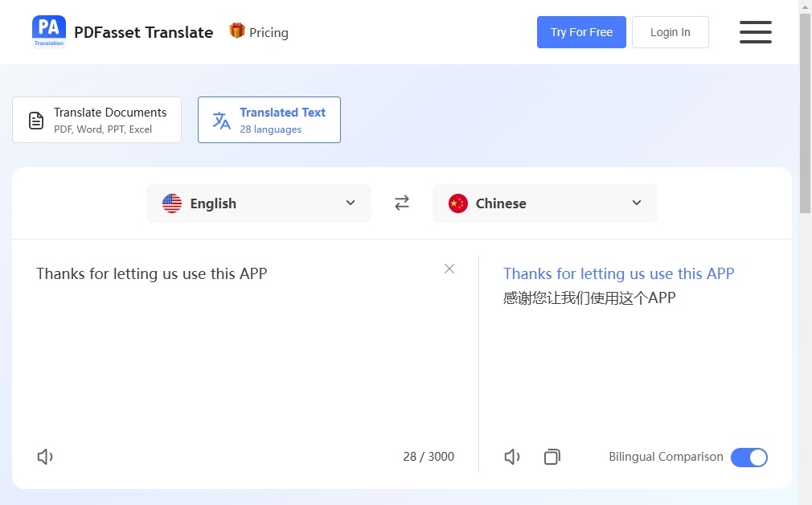Image resolution: width=812 pixels, height=505 pixels.
Task: Click the blue English line in output
Action: [x=619, y=273]
